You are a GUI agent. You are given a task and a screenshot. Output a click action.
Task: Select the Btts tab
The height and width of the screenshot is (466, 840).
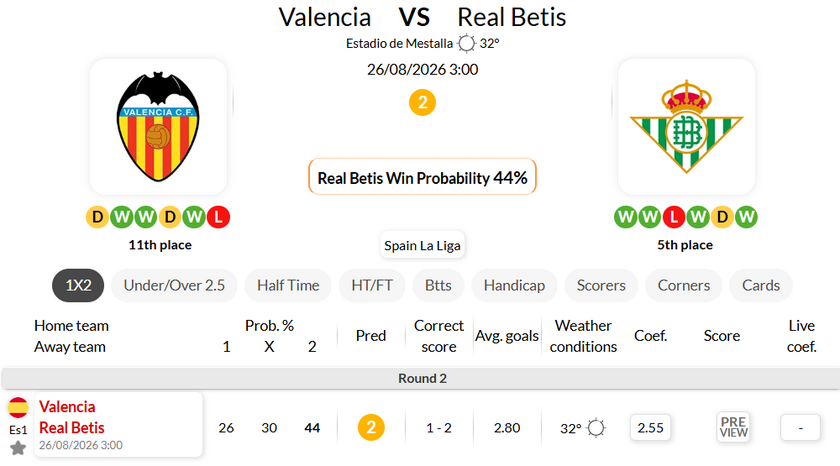click(438, 285)
